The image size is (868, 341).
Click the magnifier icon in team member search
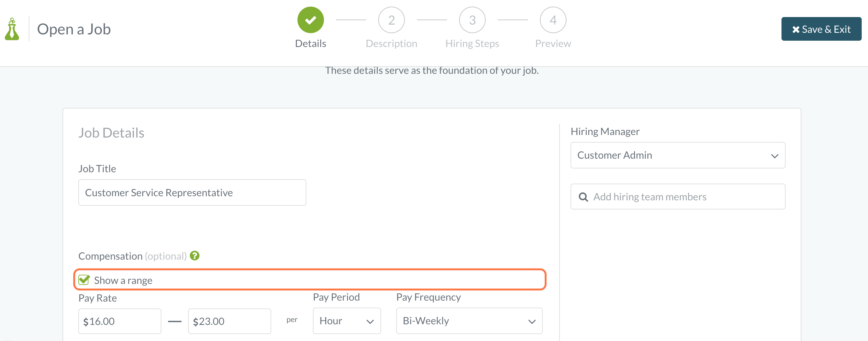(x=583, y=197)
